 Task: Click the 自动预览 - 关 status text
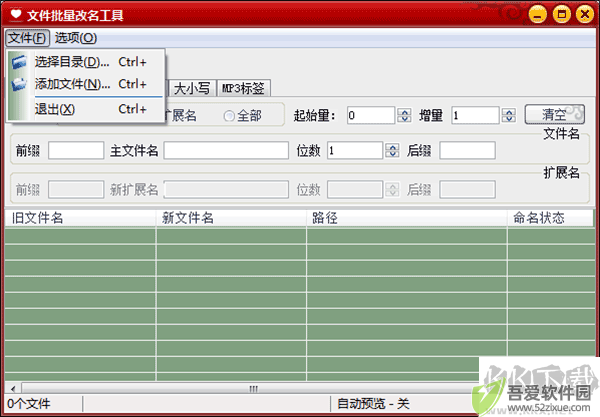point(373,404)
